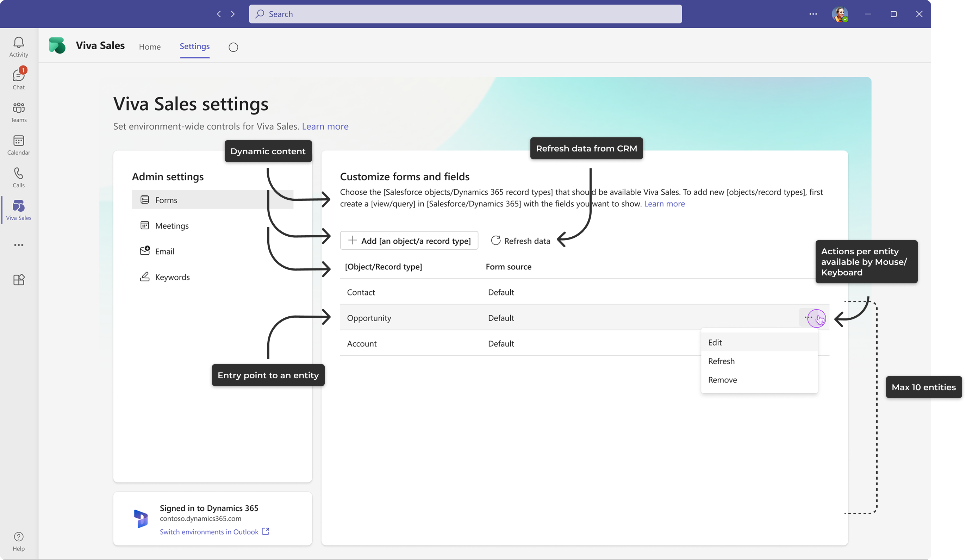This screenshot has height=560, width=966.
Task: Click the Refresh data button
Action: point(520,241)
